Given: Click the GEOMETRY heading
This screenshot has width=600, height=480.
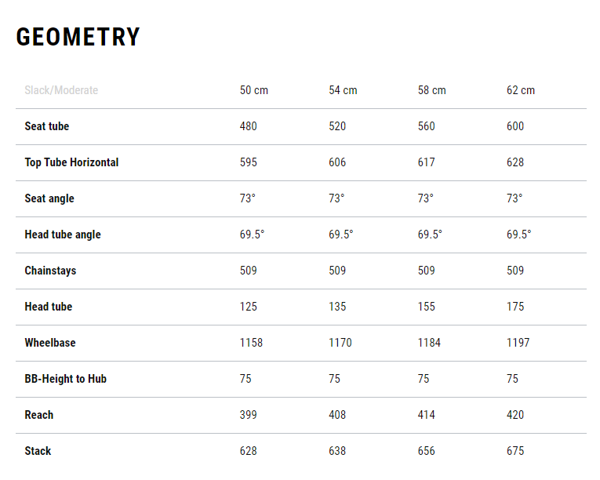Looking at the screenshot, I should click(x=78, y=37).
